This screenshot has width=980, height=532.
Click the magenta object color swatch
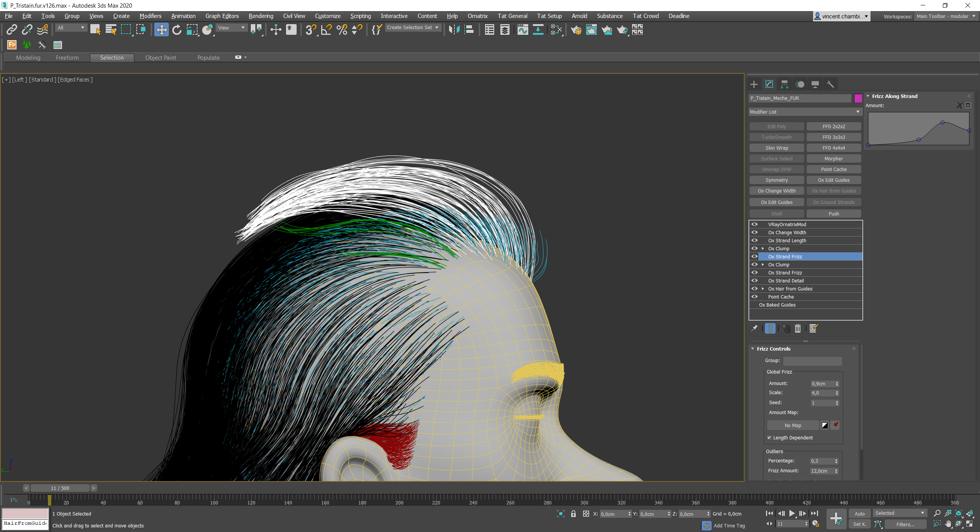(x=858, y=98)
